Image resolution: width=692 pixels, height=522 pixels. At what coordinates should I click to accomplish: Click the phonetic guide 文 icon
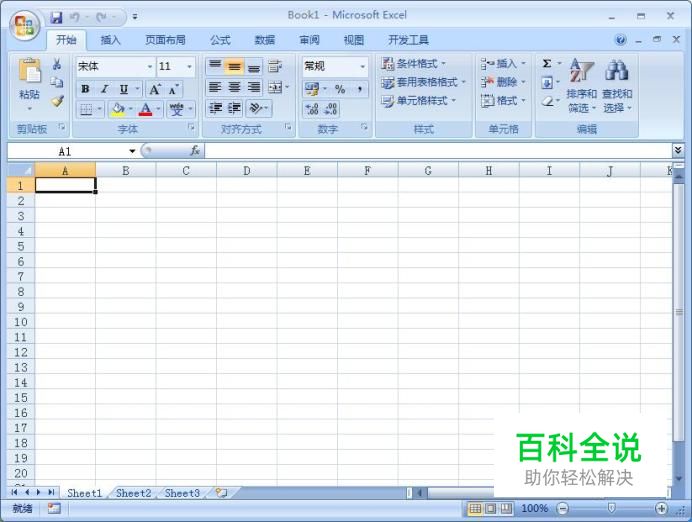coord(177,109)
